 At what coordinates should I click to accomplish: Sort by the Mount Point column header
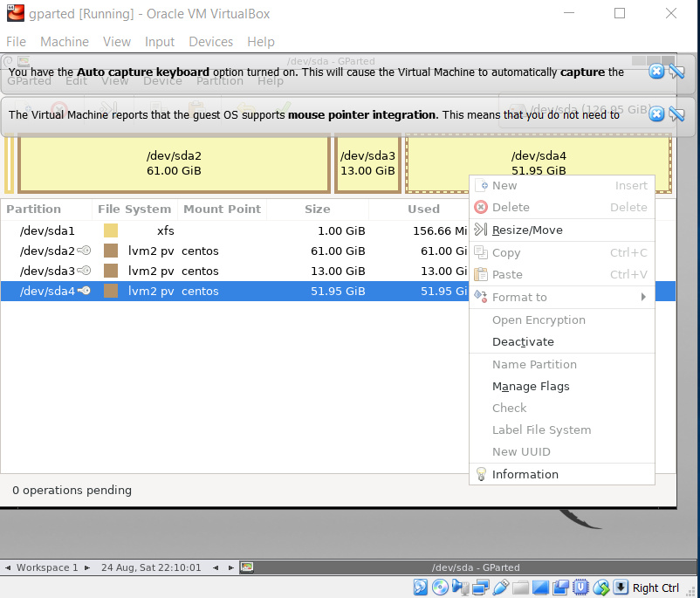[x=222, y=209]
